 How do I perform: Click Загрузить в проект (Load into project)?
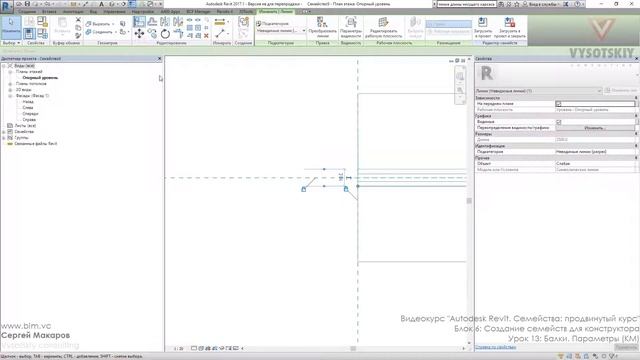click(x=483, y=27)
